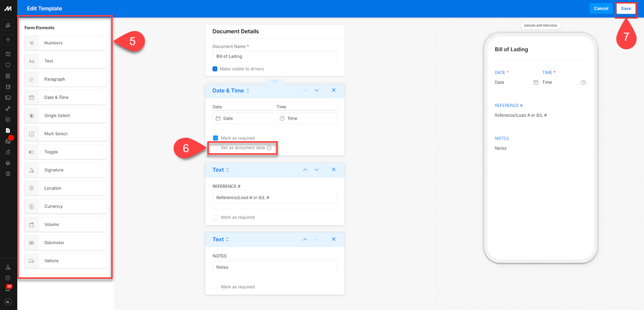Click Date field in driver app preview

tap(517, 82)
